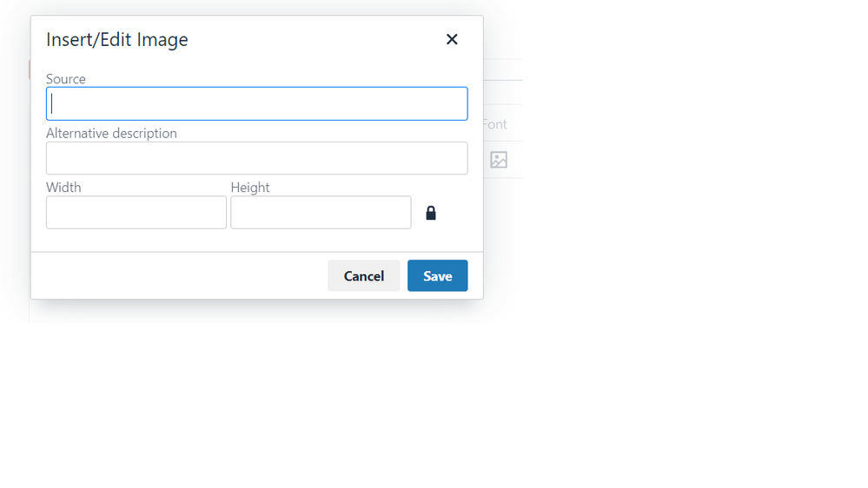Close the Insert/Edit Image dialog with X
Viewport: 868px width, 488px height.
pyautogui.click(x=452, y=39)
